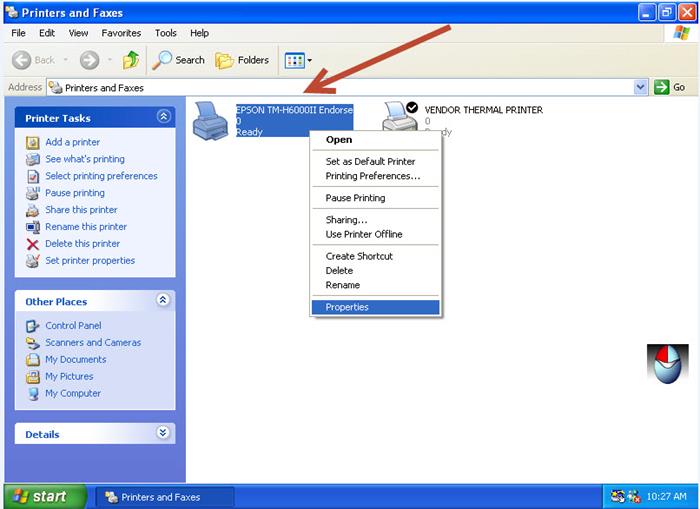Open the Favorites menu
This screenshot has width=700, height=509.
tap(121, 33)
